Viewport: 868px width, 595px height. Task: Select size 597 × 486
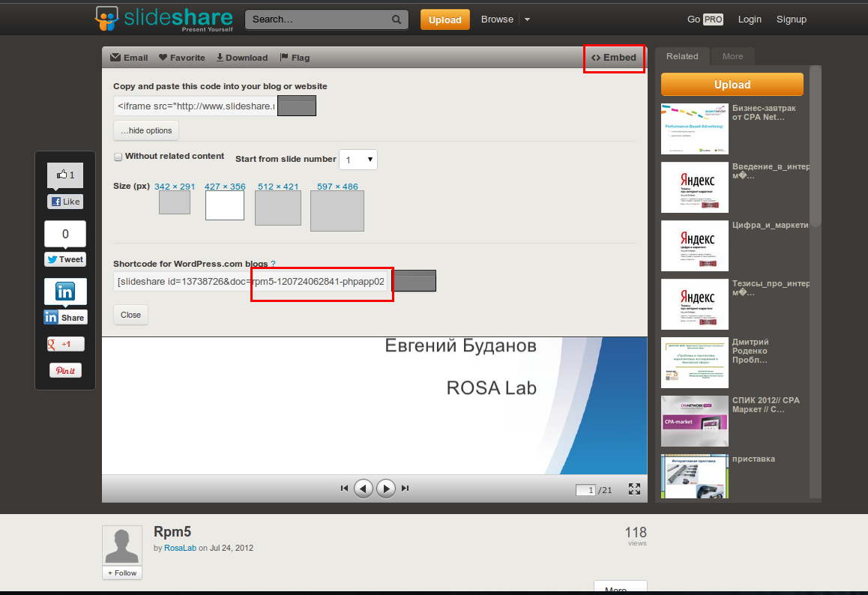click(337, 187)
